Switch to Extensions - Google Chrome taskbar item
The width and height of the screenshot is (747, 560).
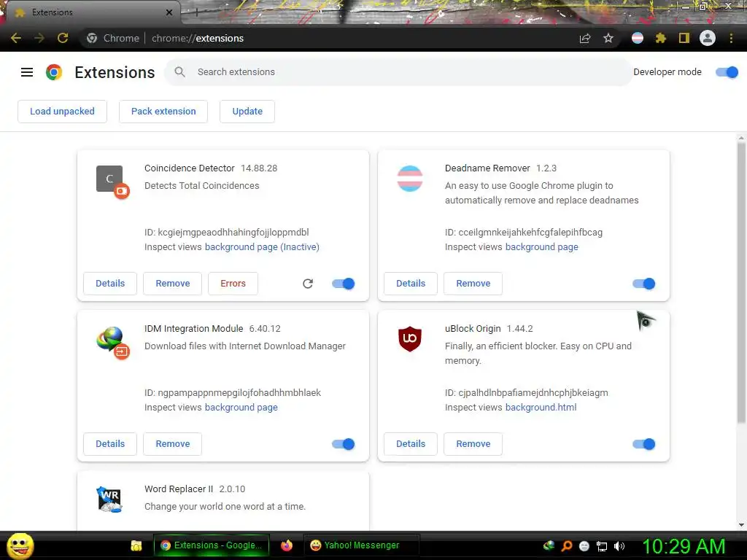point(212,545)
